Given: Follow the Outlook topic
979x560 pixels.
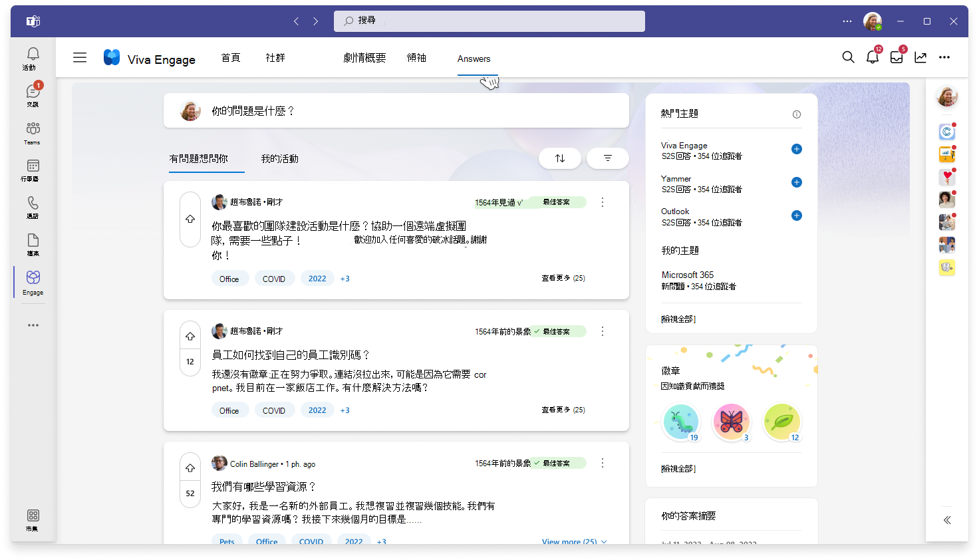Looking at the screenshot, I should coord(797,215).
